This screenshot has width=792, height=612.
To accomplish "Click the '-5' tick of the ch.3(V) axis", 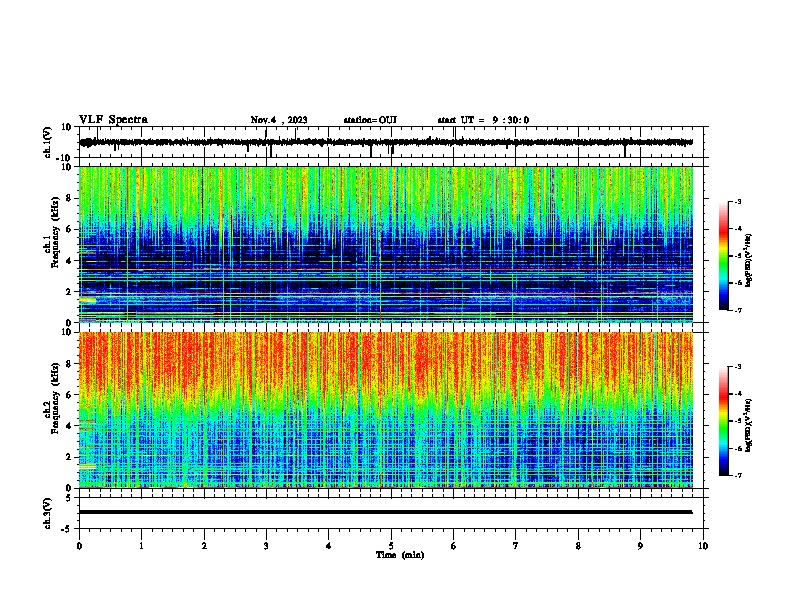I will [67, 529].
